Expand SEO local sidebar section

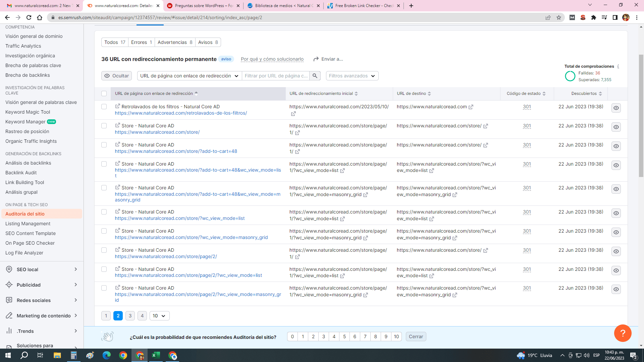tap(42, 269)
